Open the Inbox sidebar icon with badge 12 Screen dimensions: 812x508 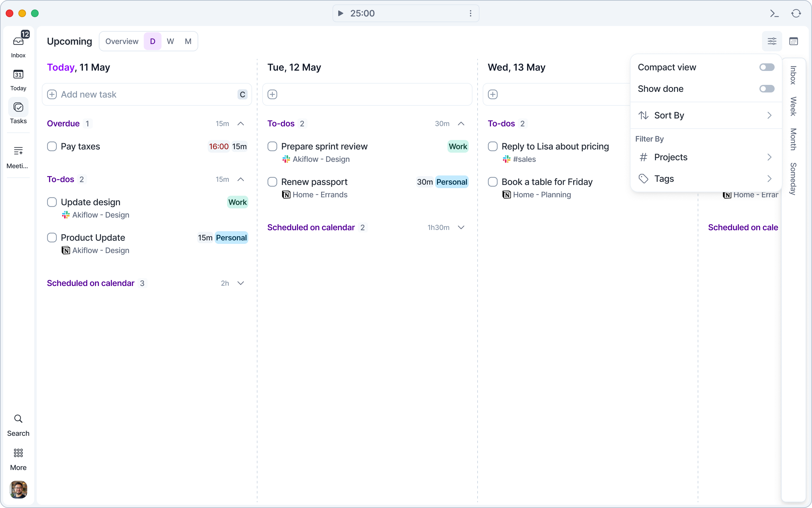point(18,41)
